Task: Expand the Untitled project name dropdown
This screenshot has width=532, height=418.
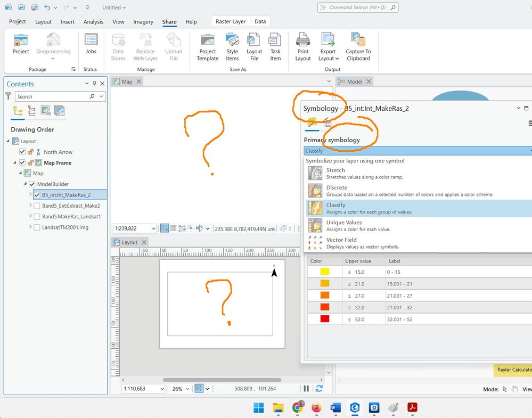Action: 124,7
